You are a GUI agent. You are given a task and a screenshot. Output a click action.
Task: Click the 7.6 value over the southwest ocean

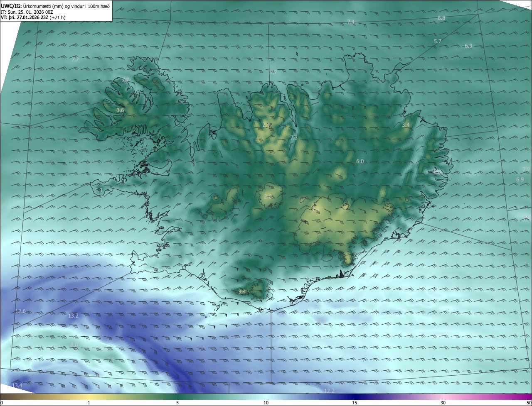(x=111, y=360)
